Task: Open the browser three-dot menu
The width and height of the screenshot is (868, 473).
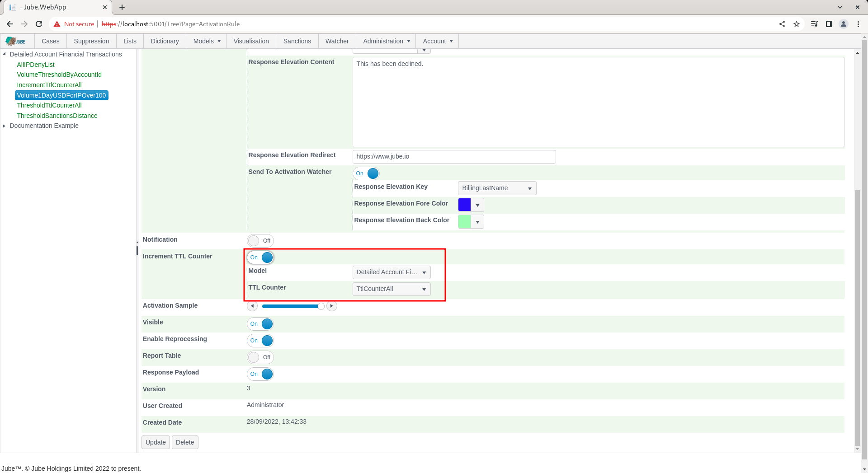Action: [858, 24]
